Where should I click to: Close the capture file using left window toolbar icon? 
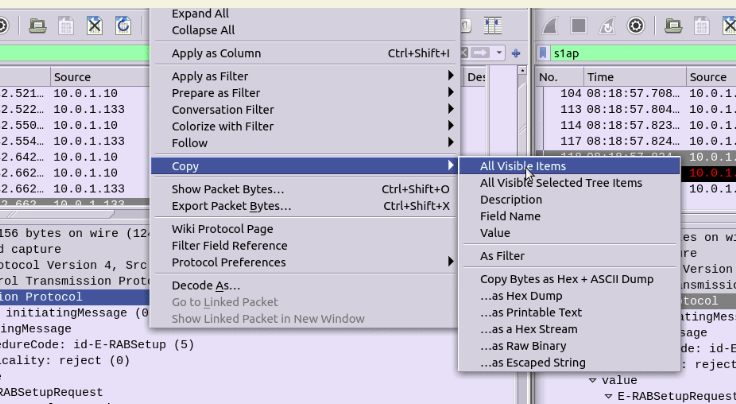(x=95, y=25)
